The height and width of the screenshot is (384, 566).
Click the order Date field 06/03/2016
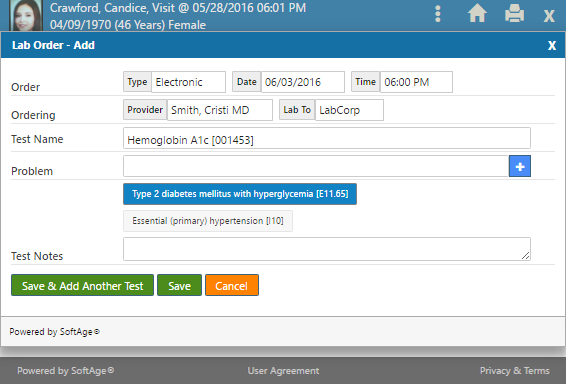(x=303, y=82)
